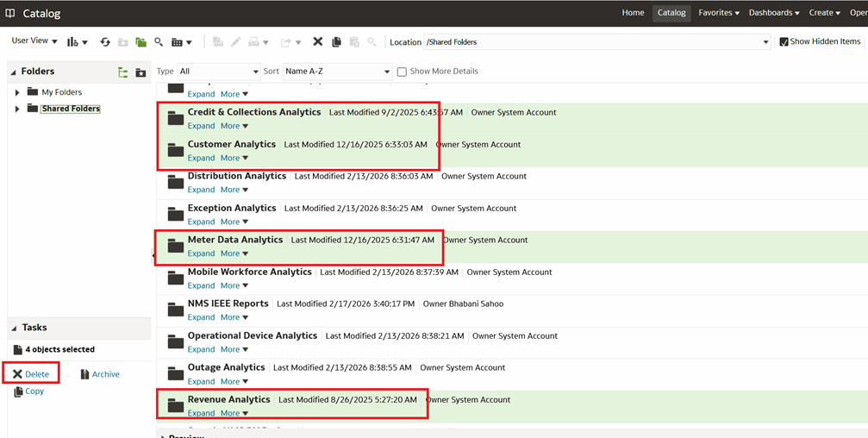Expand the My Folders tree node

[17, 92]
